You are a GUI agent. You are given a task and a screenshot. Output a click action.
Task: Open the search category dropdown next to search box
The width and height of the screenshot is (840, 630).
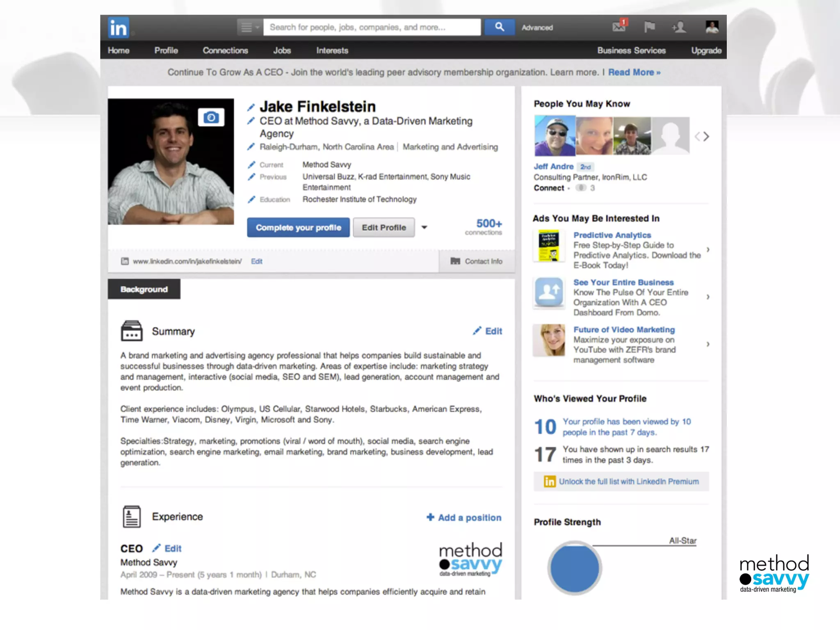250,27
